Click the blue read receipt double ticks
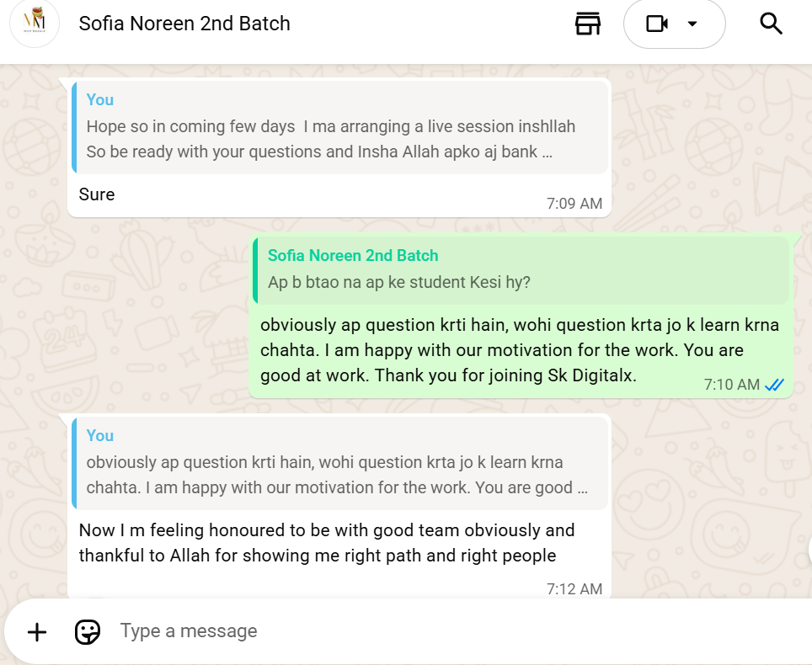Viewport: 812px width, 665px height. click(x=774, y=385)
